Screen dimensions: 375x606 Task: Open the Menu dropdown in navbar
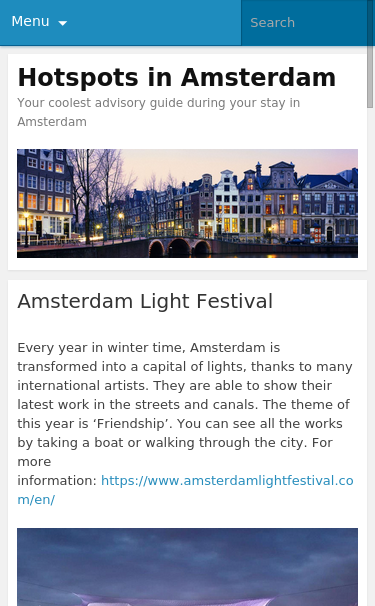click(x=39, y=22)
